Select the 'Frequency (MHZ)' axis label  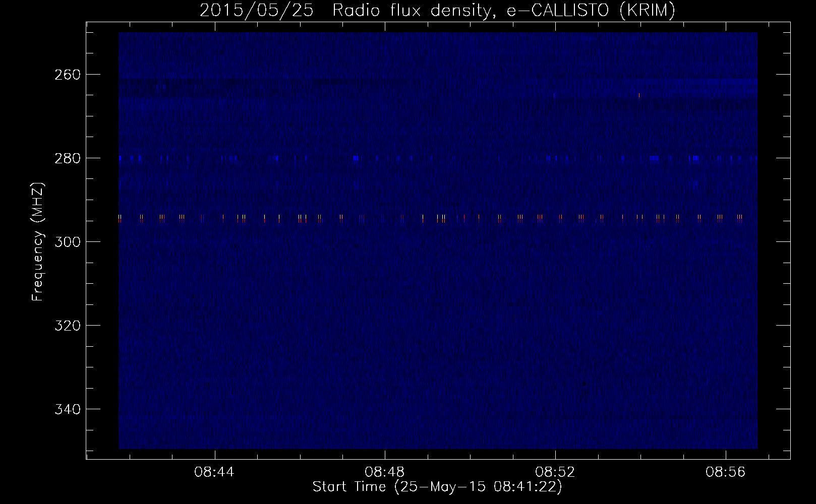pos(38,241)
